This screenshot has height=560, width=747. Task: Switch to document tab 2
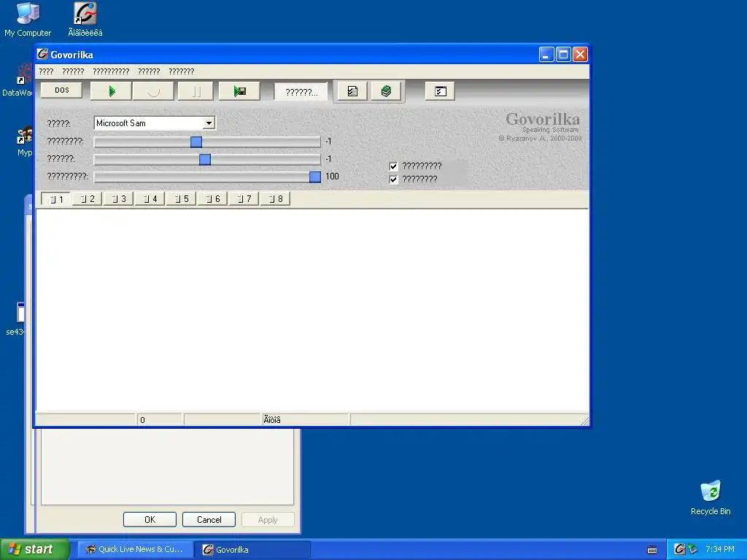pyautogui.click(x=88, y=199)
